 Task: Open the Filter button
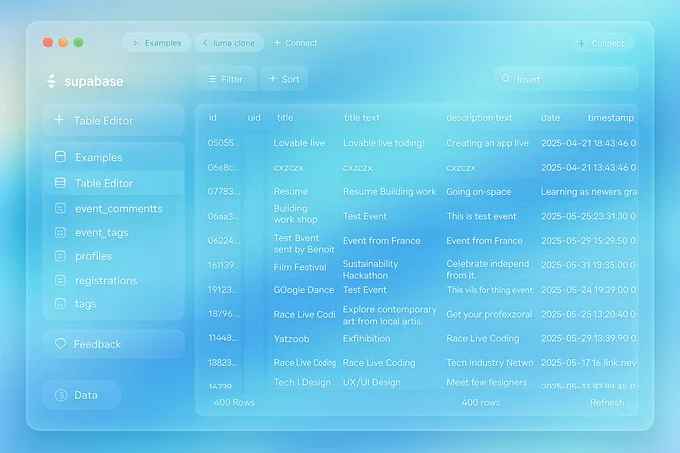coord(226,79)
